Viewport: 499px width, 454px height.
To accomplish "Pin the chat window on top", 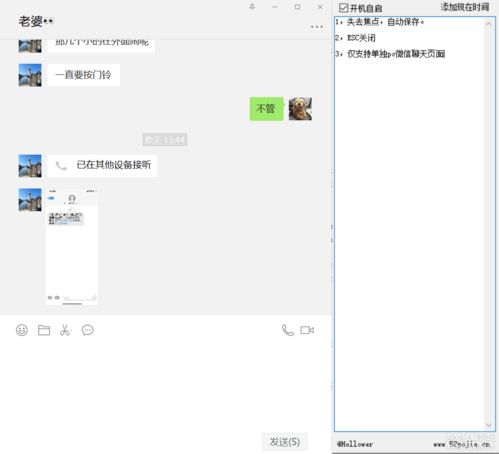I will pos(252,7).
